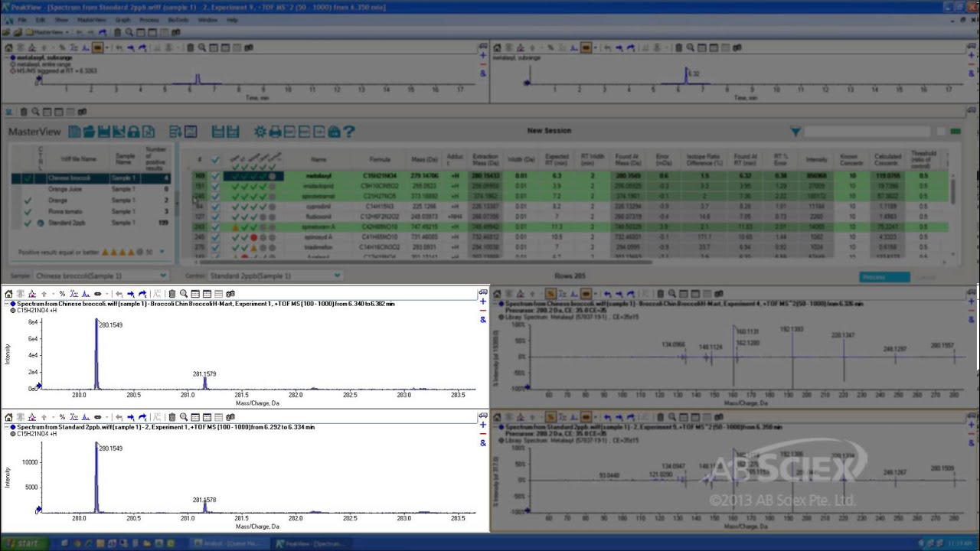This screenshot has width=980, height=551.
Task: Collapse metalaxyl chromatogram legend tree
Action: pos(6,57)
